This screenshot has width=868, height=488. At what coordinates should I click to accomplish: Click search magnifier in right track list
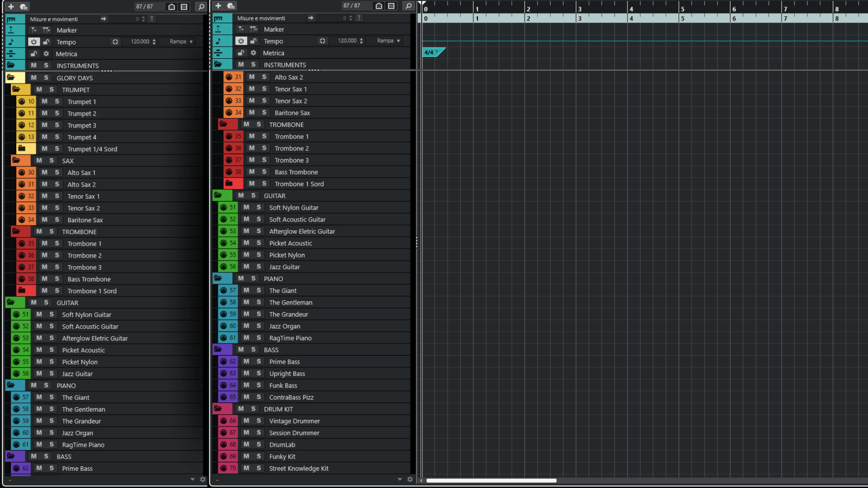pos(409,6)
